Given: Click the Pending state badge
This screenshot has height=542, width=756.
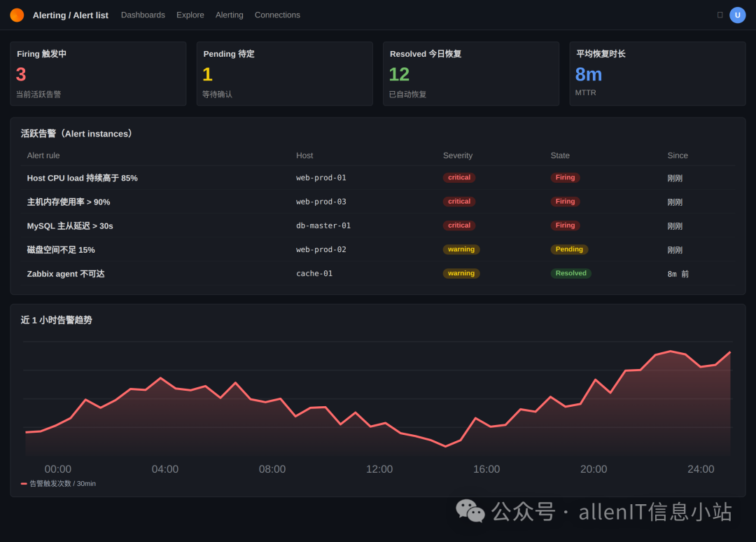Looking at the screenshot, I should tap(569, 249).
